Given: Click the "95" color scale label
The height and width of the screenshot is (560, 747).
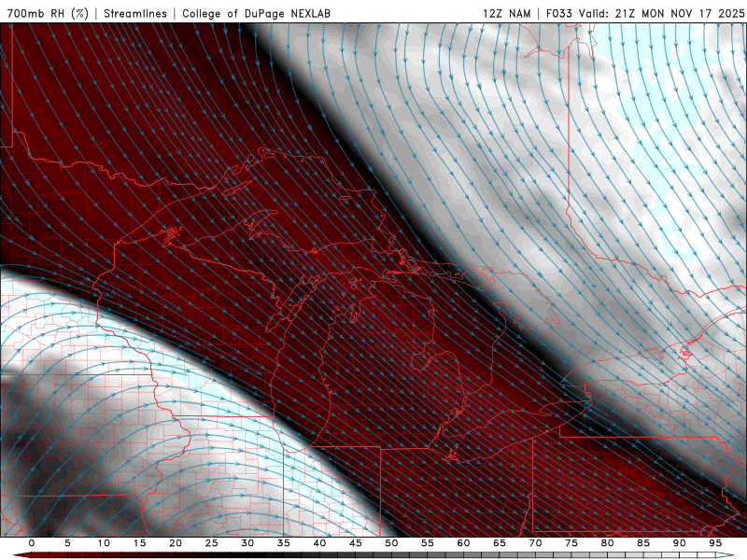Looking at the screenshot, I should 715,543.
